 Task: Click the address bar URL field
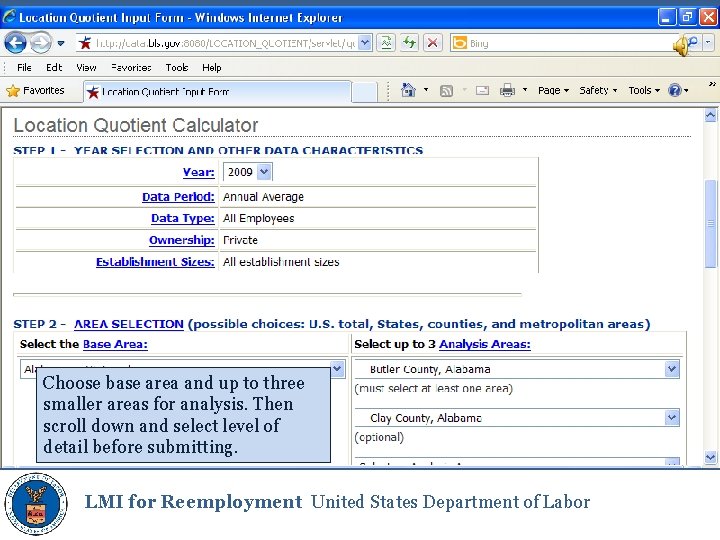217,43
